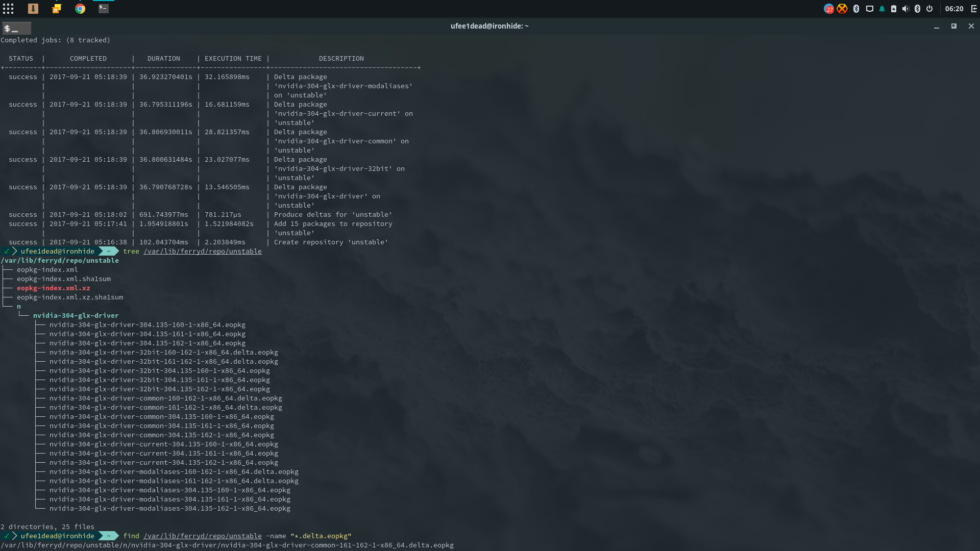Maximize the terminal window
The height and width of the screenshot is (551, 980).
[953, 26]
